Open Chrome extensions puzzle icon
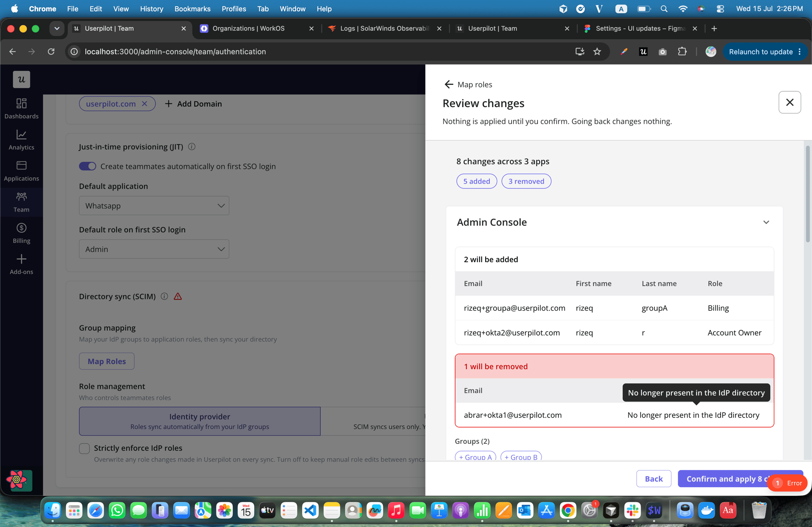 click(x=682, y=52)
